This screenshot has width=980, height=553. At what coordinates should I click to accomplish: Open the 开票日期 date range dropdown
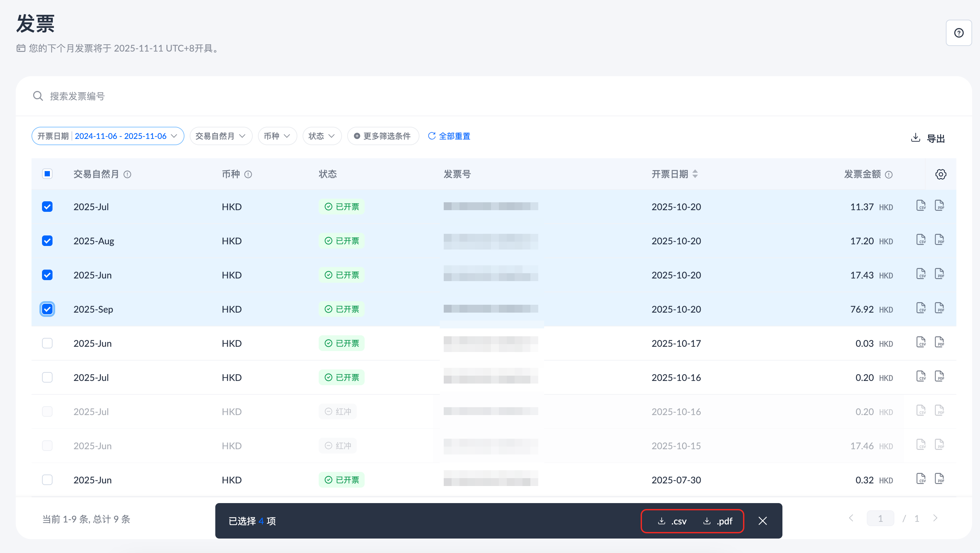click(108, 136)
